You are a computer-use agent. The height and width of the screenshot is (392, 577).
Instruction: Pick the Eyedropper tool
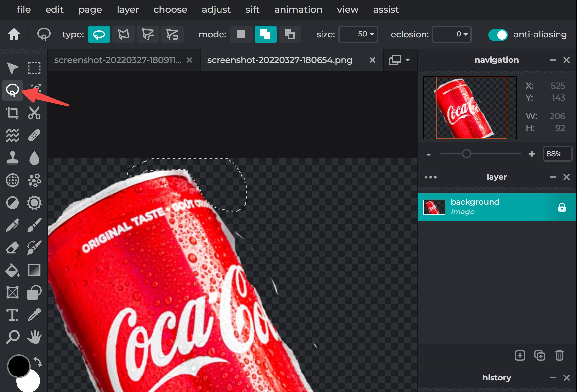[34, 315]
